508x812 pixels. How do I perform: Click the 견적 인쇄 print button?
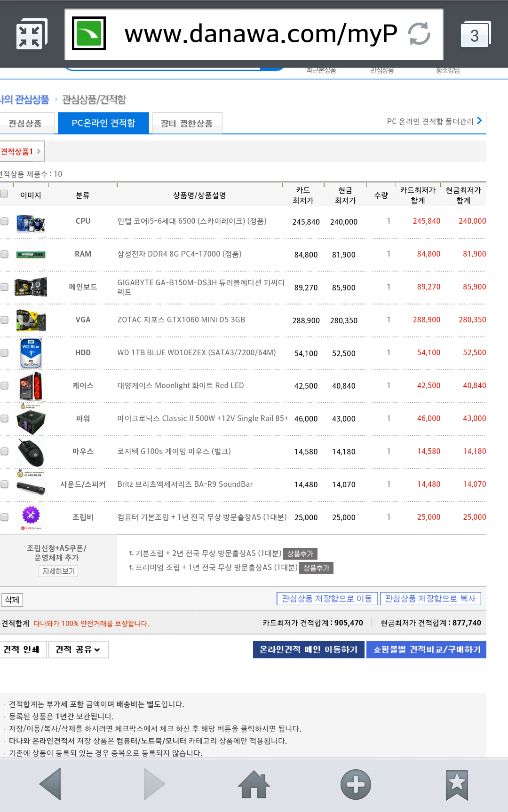coord(22,649)
